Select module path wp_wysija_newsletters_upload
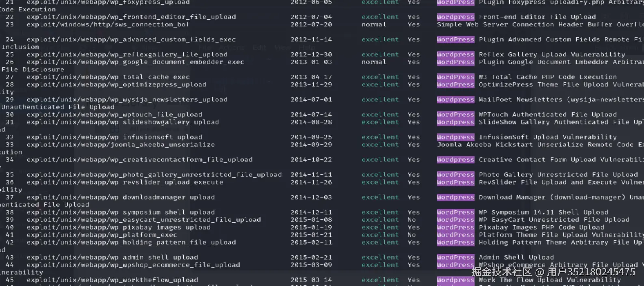The width and height of the screenshot is (644, 286). point(127,99)
